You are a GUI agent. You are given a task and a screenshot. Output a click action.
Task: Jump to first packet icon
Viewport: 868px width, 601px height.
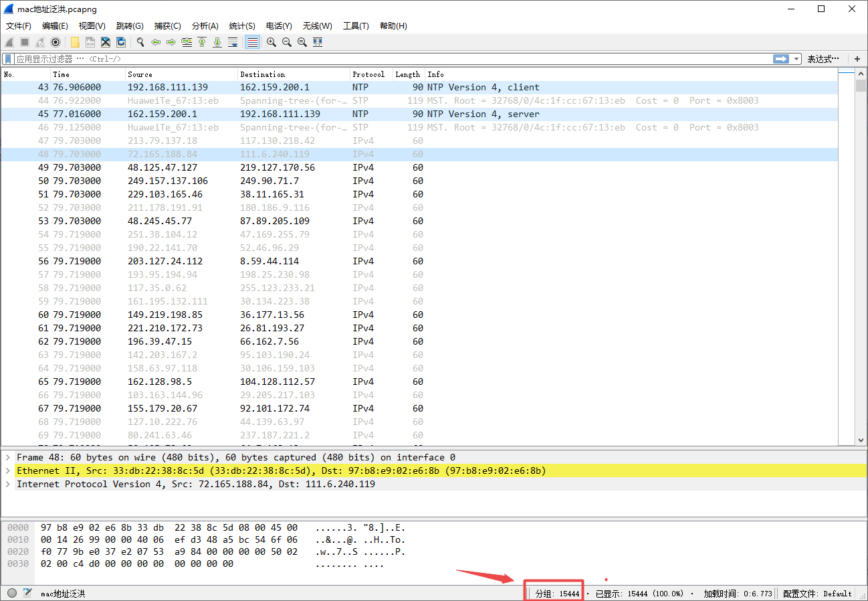tap(202, 42)
